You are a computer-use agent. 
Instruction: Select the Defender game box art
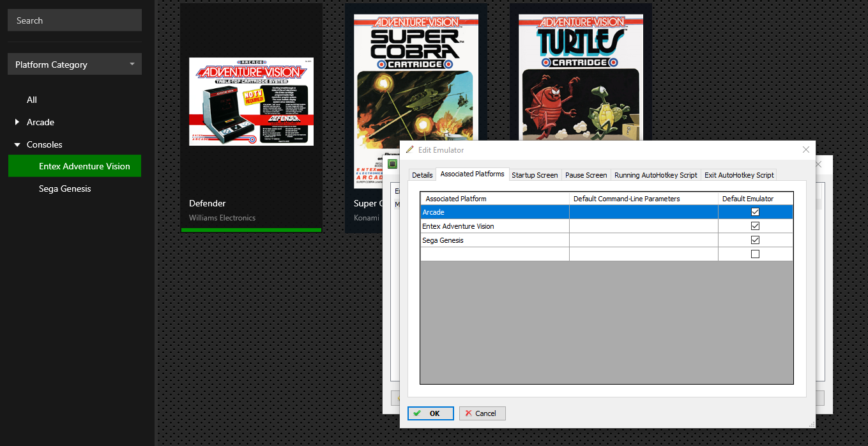[x=251, y=102]
